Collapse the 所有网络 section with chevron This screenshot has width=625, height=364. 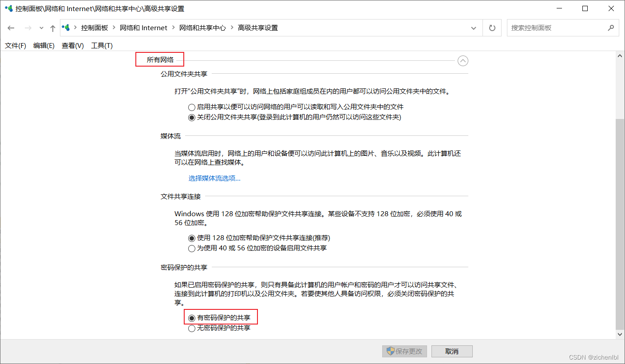point(463,61)
